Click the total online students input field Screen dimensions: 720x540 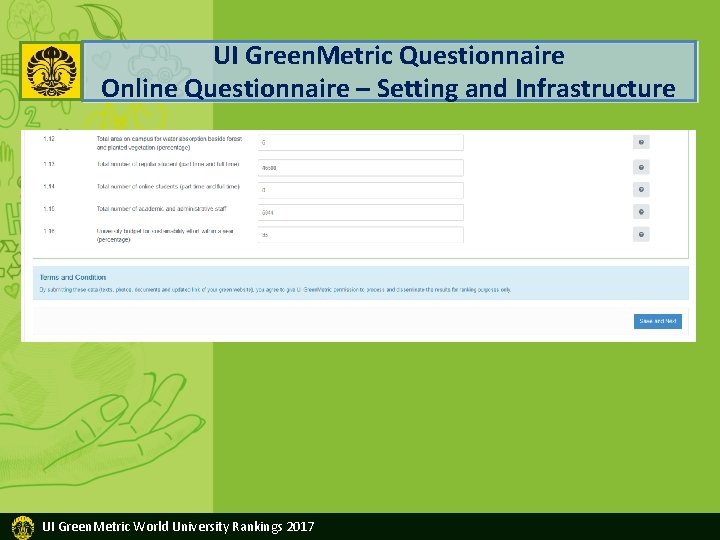click(x=360, y=190)
